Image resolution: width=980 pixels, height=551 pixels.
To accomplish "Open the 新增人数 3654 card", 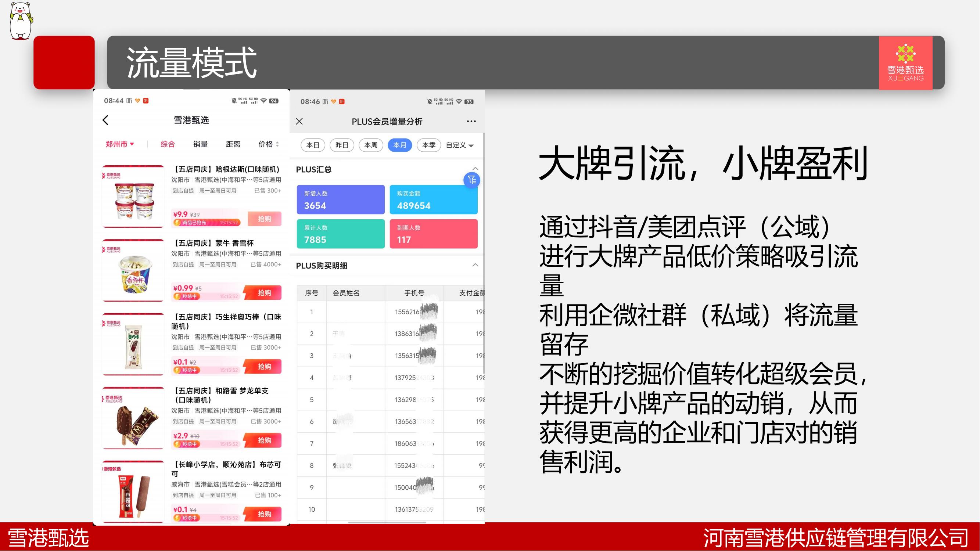I will pos(341,199).
